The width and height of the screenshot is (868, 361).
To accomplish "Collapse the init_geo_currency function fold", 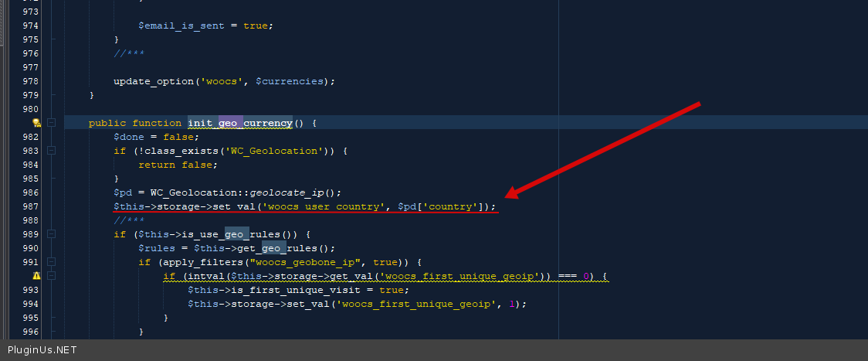I will (51, 123).
